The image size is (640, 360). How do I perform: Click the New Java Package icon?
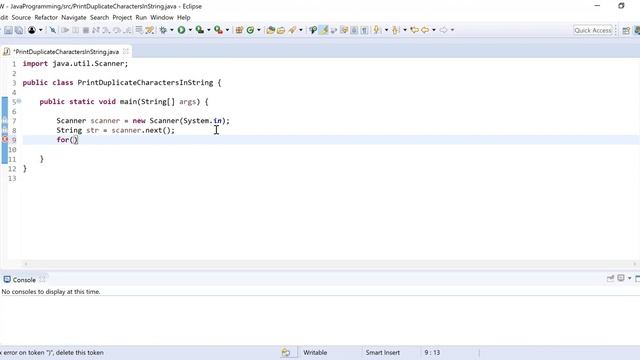[239, 30]
